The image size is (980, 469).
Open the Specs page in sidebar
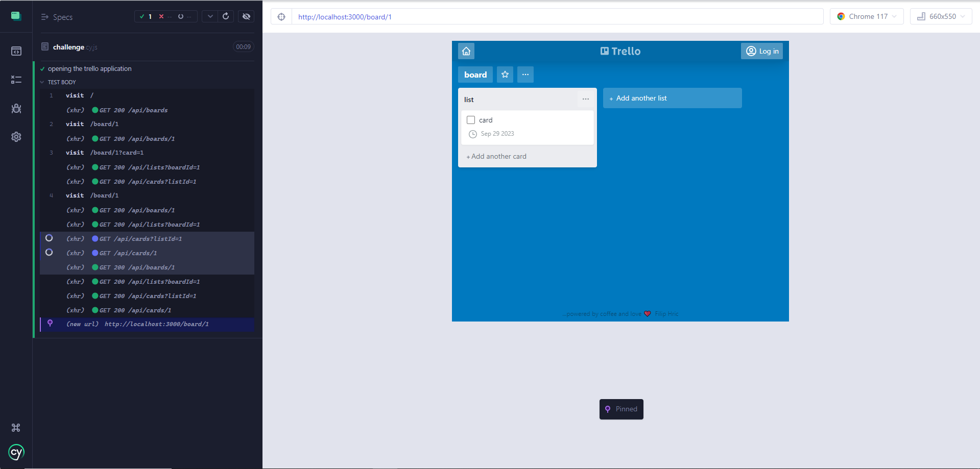(x=16, y=51)
